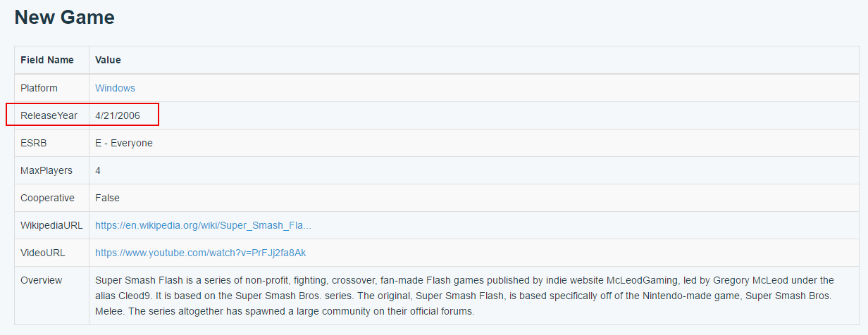Click the WikipediaURL field label
868x335 pixels.
coord(51,225)
